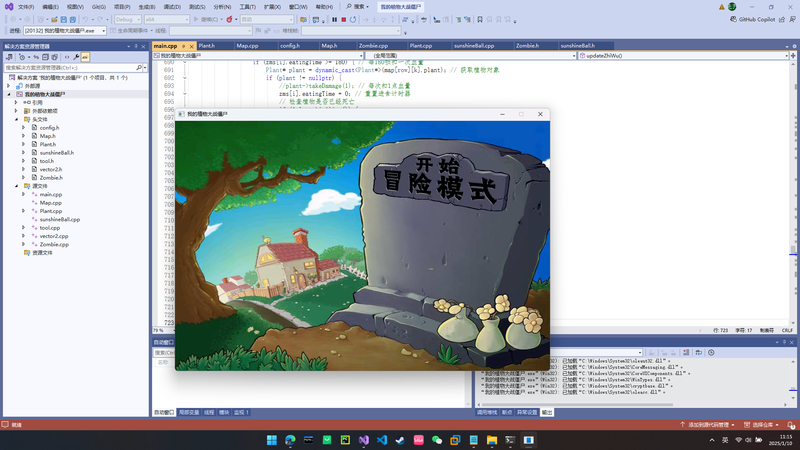Save the current file
The height and width of the screenshot is (450, 800).
tap(64, 19)
